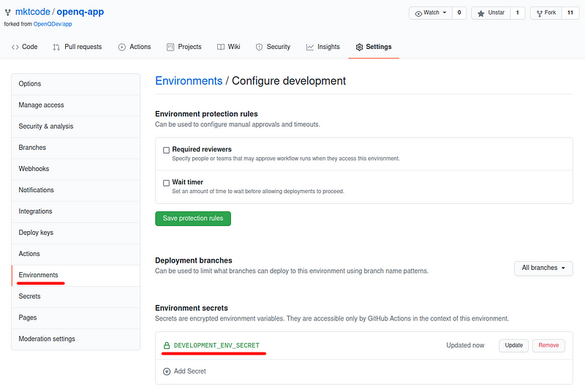The image size is (585, 392).
Task: Click Update for DEVELOPMENT_ENV_SECRET
Action: click(514, 345)
